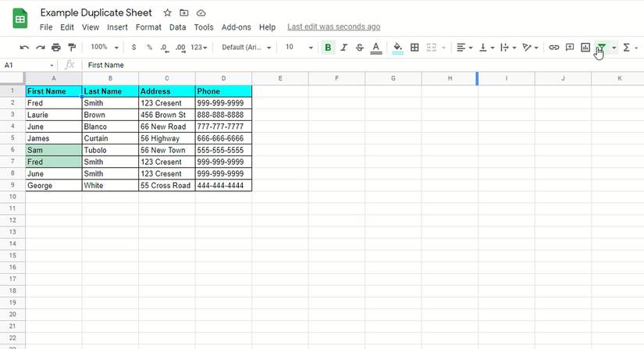Viewport: 644px width, 349px height.
Task: Click the Borders grid icon
Action: pyautogui.click(x=415, y=48)
